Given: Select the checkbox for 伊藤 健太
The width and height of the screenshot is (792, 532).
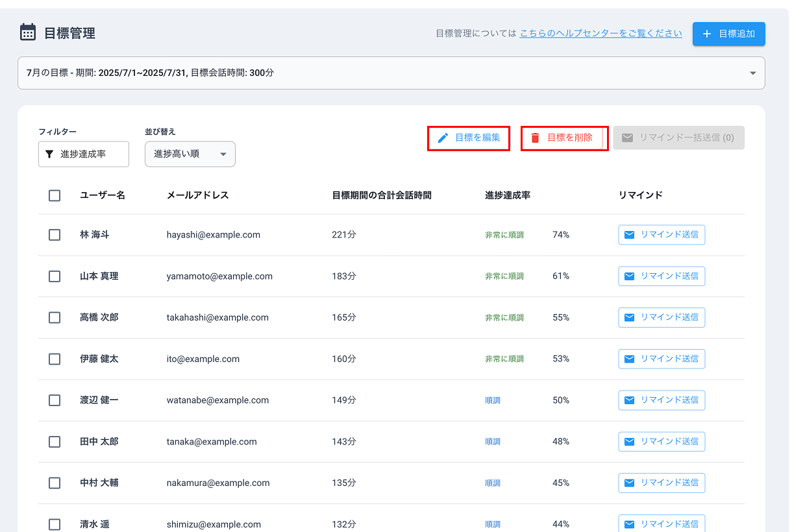Looking at the screenshot, I should coord(55,359).
